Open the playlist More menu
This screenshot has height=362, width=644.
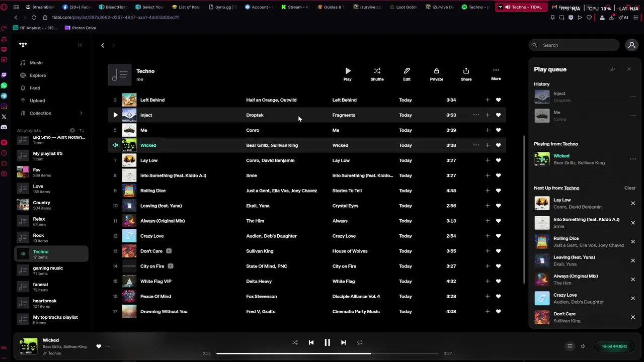coord(496,74)
